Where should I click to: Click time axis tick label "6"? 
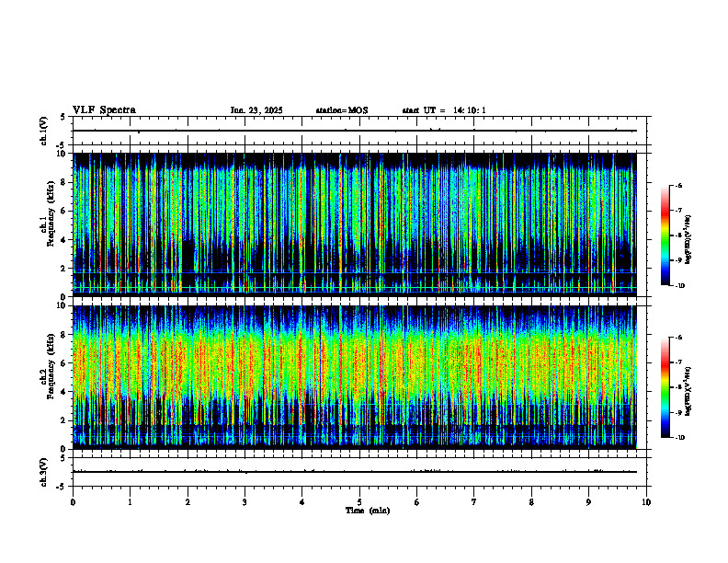(417, 502)
